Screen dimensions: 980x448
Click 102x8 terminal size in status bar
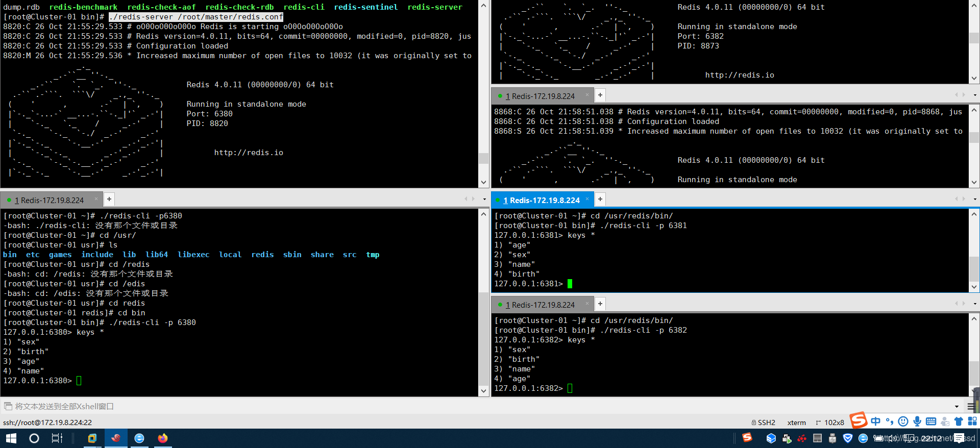tap(830, 422)
